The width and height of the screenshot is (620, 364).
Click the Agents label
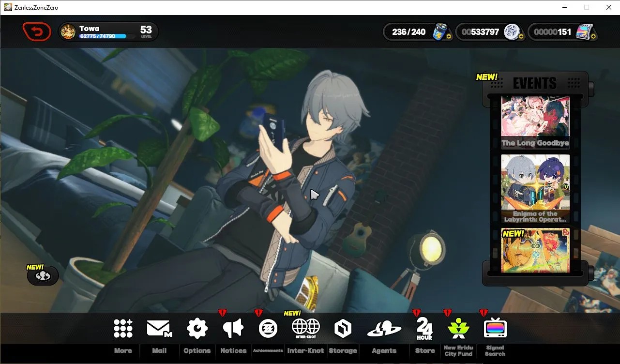(x=384, y=351)
